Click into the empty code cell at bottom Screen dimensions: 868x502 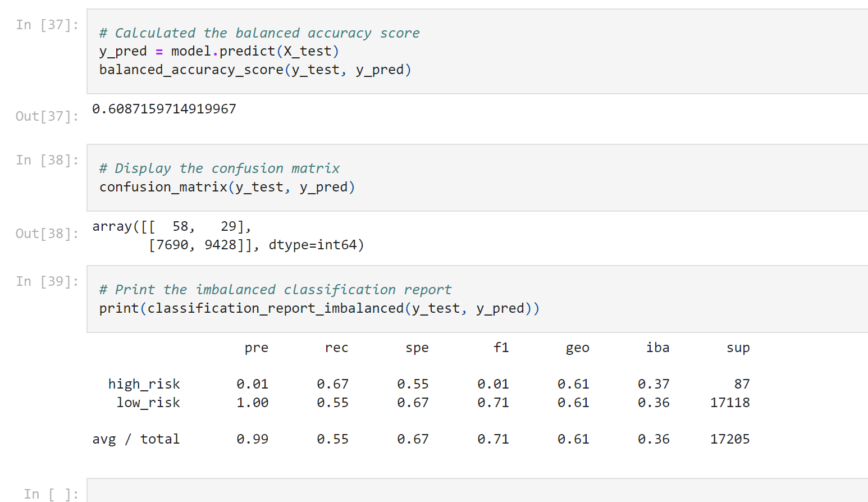click(477, 490)
